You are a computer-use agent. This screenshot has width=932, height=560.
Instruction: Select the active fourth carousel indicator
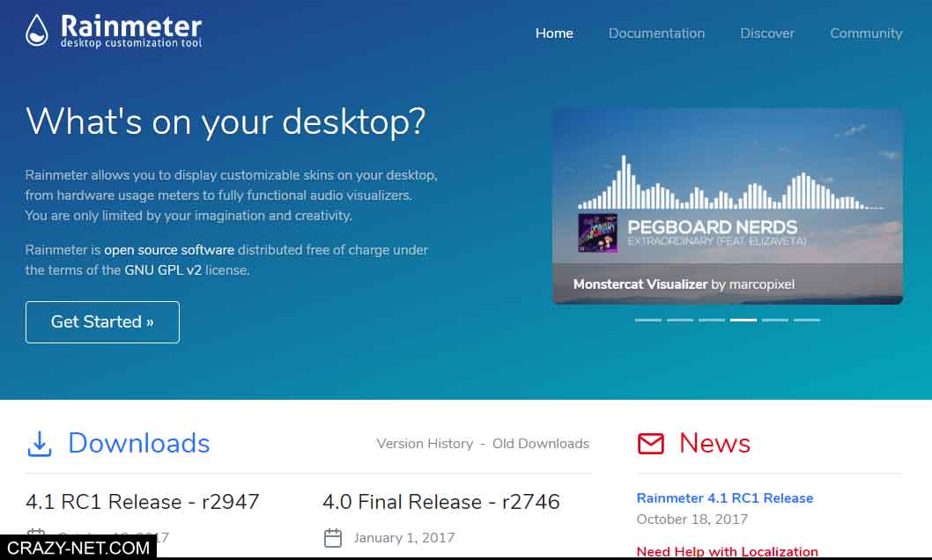pos(743,321)
